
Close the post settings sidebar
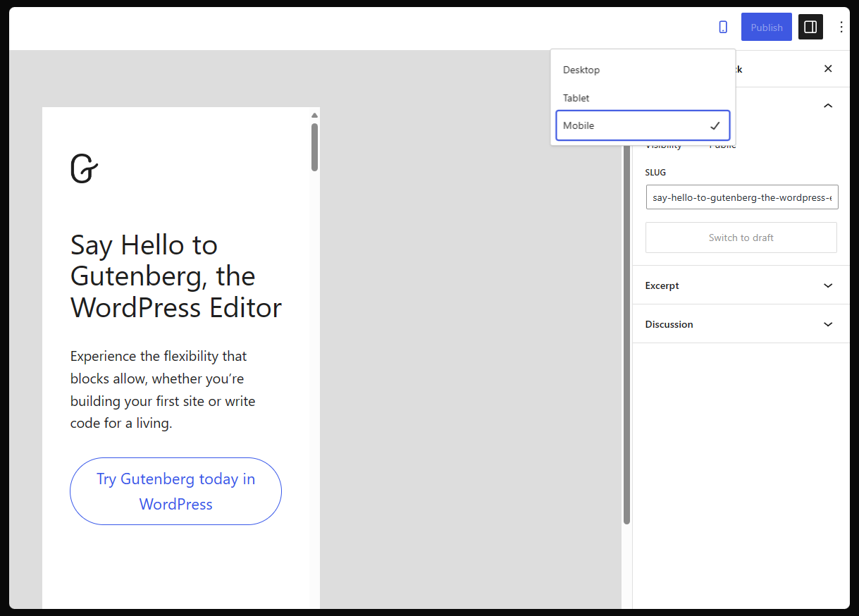[x=827, y=68]
